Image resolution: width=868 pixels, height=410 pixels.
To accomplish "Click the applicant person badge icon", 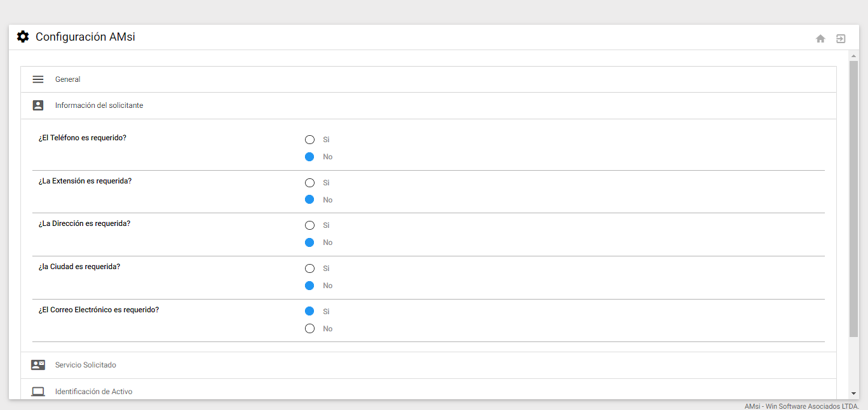I will 38,105.
